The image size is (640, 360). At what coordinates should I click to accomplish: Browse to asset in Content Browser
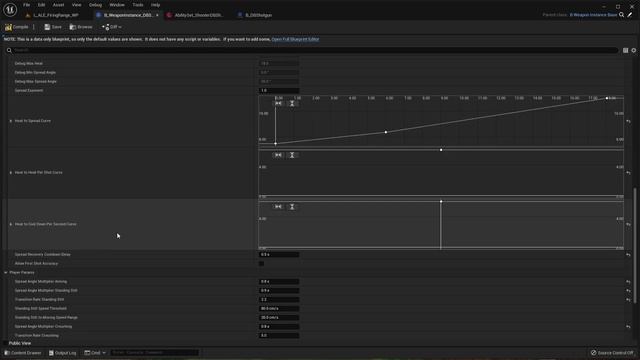click(x=81, y=27)
